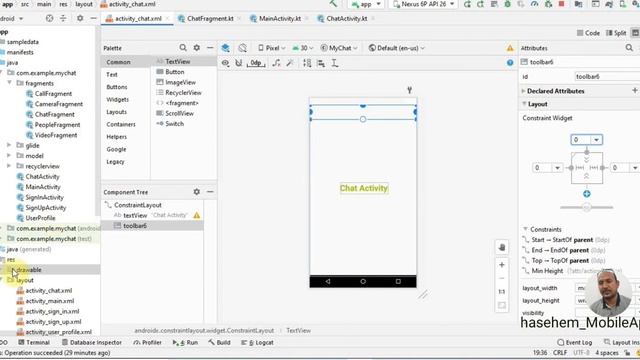Screen dimensions: 640x360
Task: Collapse the fragments folder
Action: pyautogui.click(x=9, y=83)
